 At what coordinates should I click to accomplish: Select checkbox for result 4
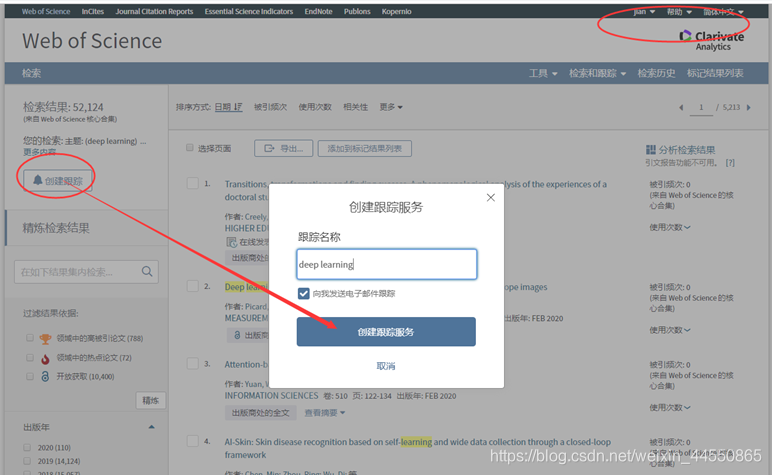[x=193, y=441]
